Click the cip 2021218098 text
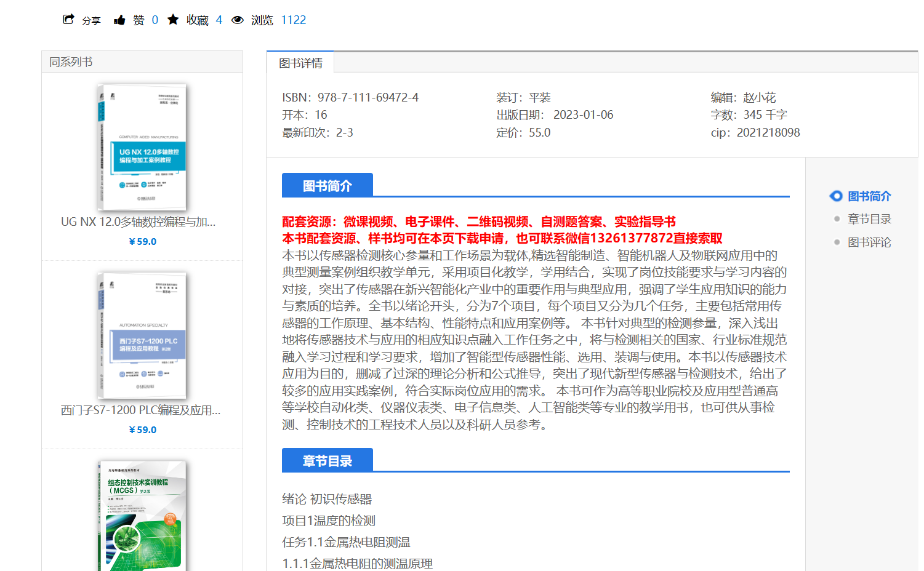Viewport: 924px width, 571px height. [755, 133]
